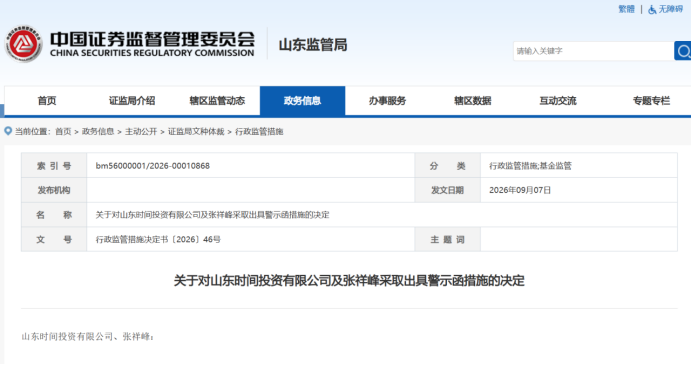Viewport: 692px width, 365px height.
Task: Open the 辖区数据 navigation tab
Action: pos(473,101)
